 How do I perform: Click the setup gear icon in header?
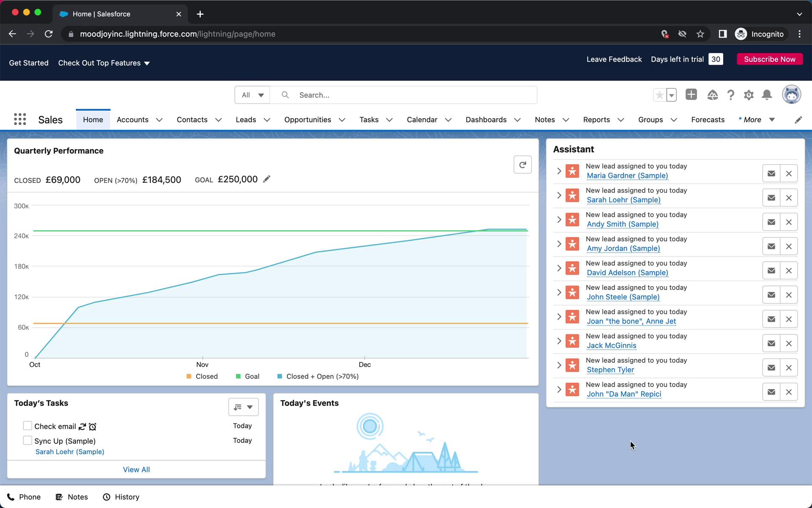pos(749,95)
